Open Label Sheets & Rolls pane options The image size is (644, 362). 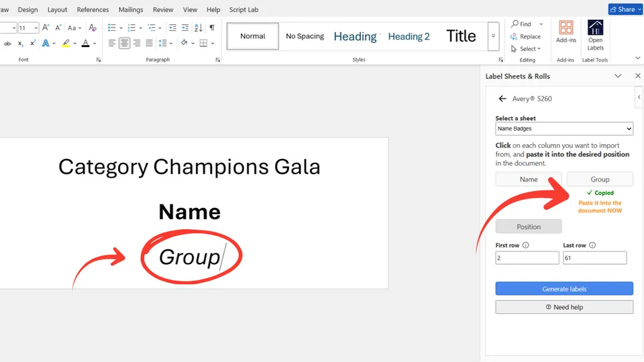pos(618,76)
